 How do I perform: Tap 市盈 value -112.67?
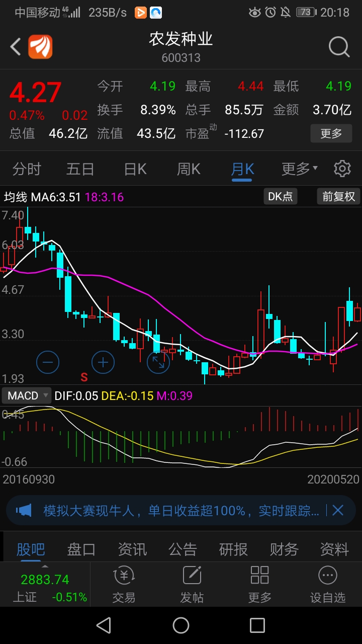[244, 133]
